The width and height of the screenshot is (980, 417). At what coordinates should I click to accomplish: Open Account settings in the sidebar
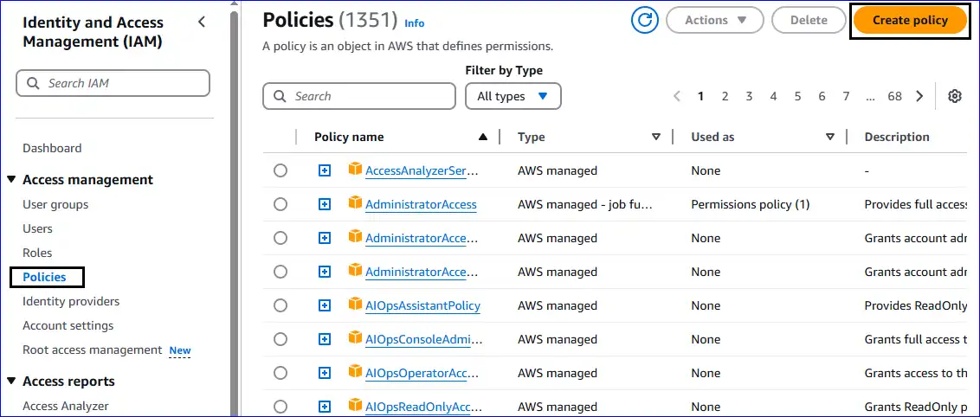[68, 325]
